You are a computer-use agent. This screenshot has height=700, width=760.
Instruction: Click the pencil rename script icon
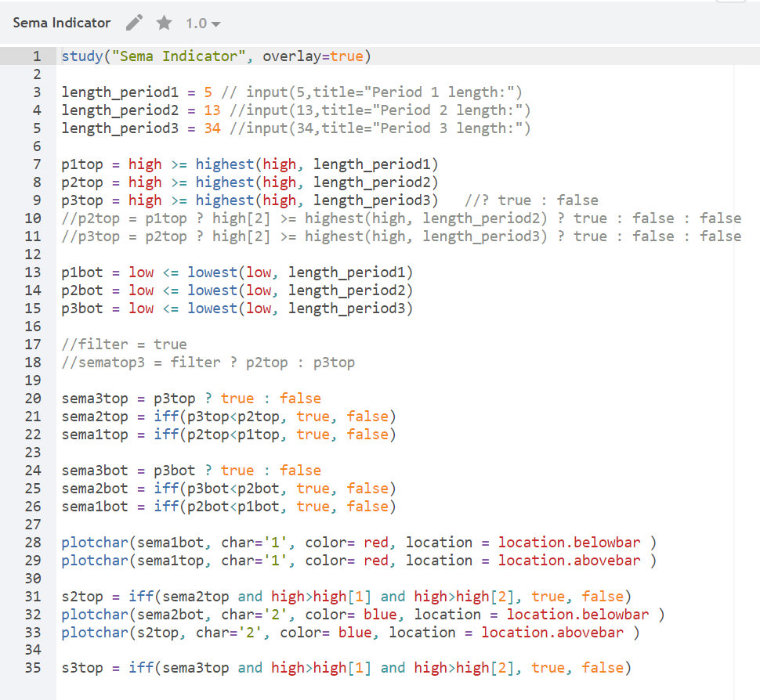point(134,23)
